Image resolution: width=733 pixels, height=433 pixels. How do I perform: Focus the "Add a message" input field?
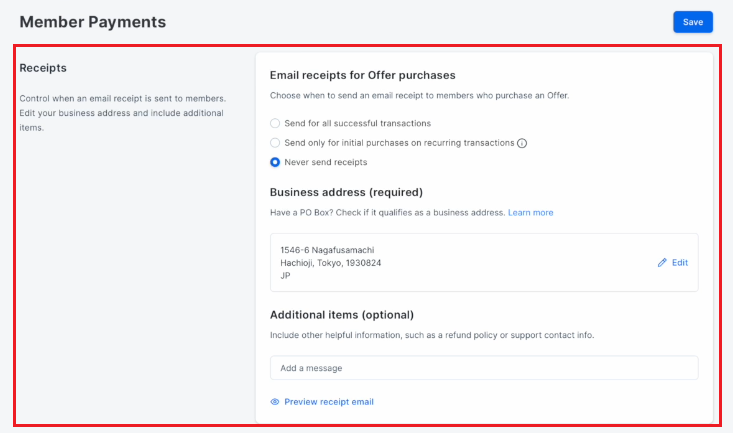pyautogui.click(x=484, y=368)
